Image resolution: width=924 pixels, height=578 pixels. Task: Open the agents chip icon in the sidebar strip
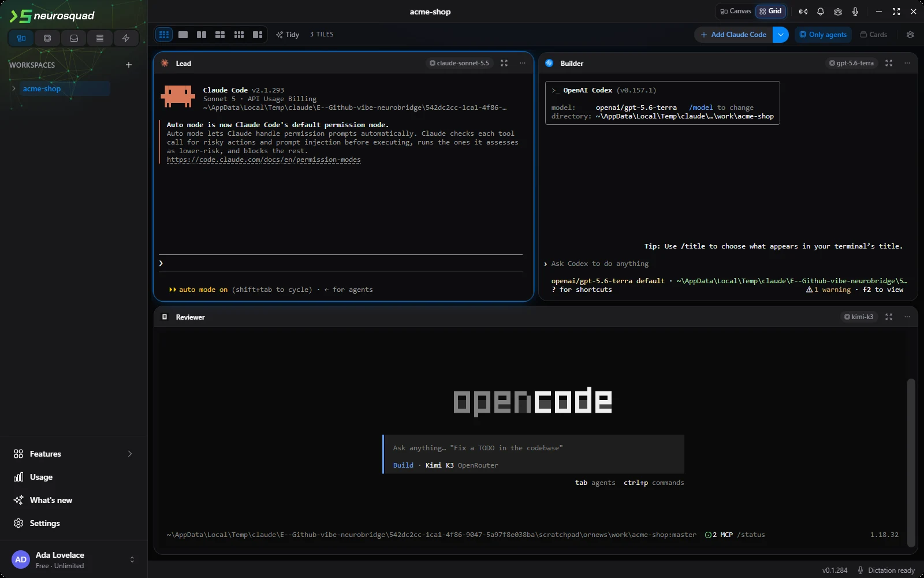pyautogui.click(x=47, y=38)
